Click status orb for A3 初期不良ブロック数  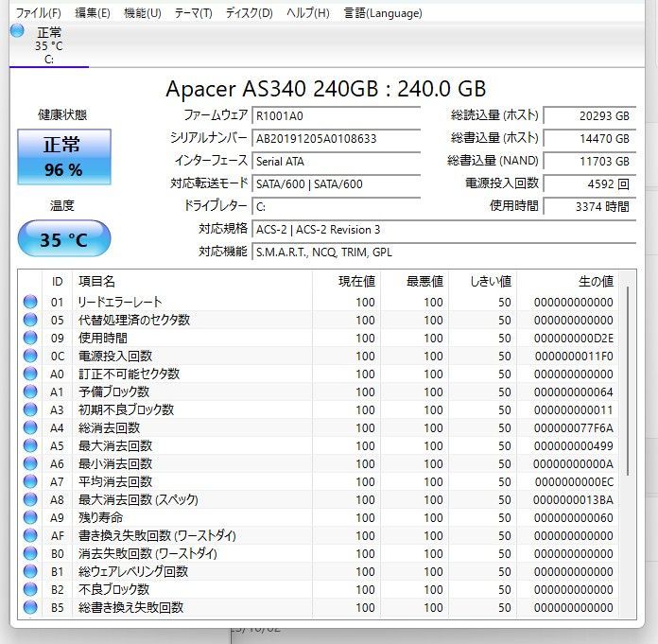click(30, 409)
